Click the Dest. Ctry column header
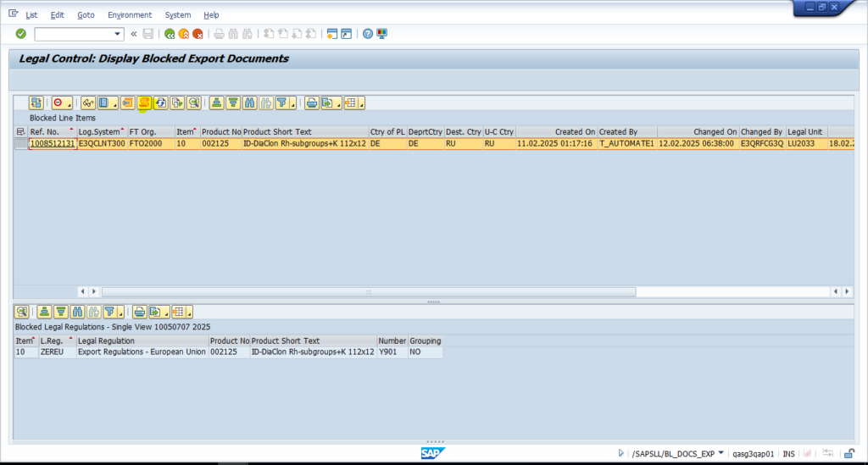Viewport: 868px width, 465px height. pyautogui.click(x=464, y=131)
